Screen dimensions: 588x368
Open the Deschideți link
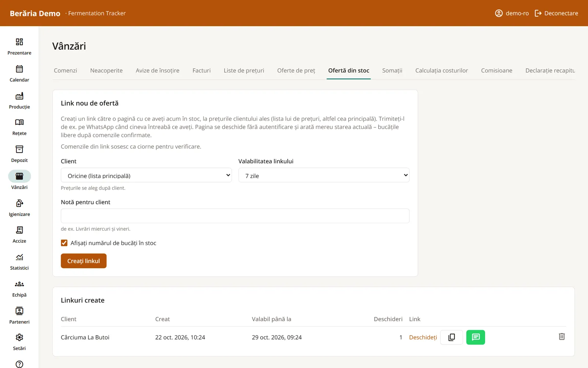423,337
